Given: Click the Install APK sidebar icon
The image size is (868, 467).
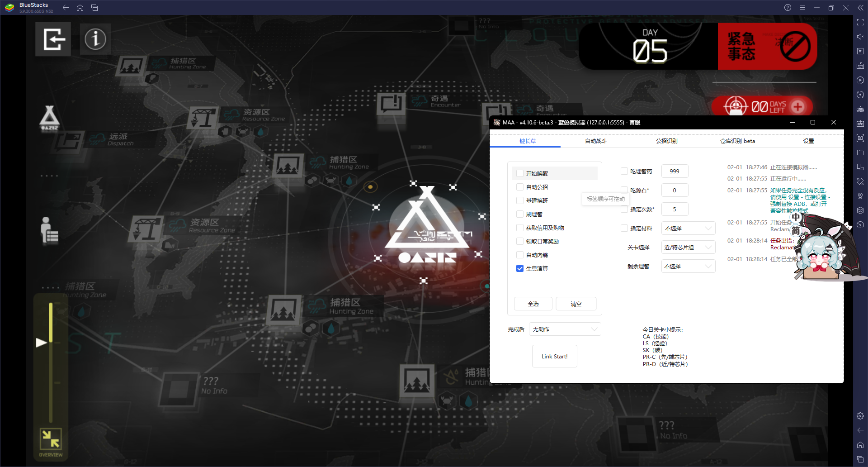Looking at the screenshot, I should 860,124.
